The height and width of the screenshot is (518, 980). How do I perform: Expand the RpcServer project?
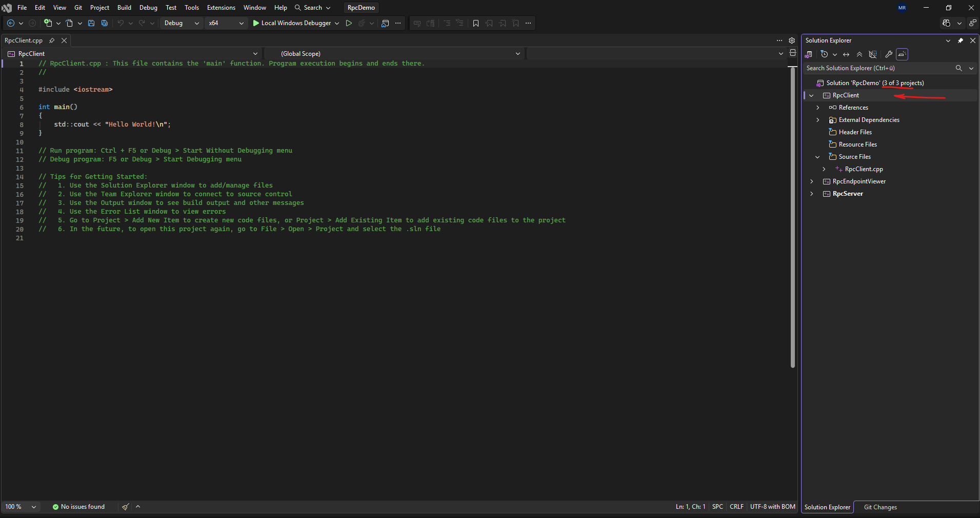811,194
